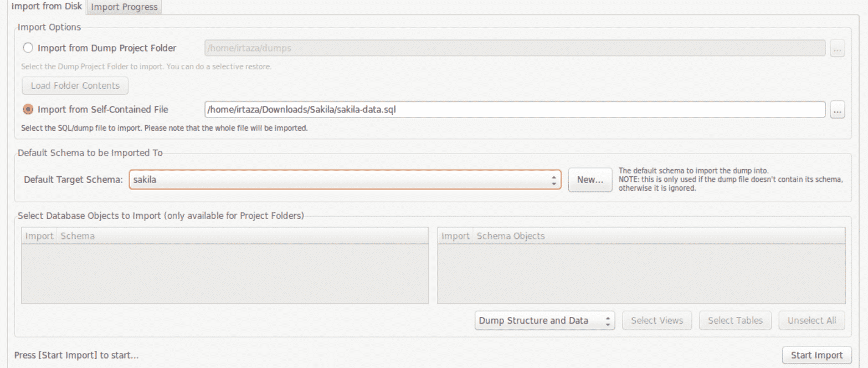This screenshot has height=368, width=868.
Task: Click Import column header in schema list
Action: click(39, 236)
